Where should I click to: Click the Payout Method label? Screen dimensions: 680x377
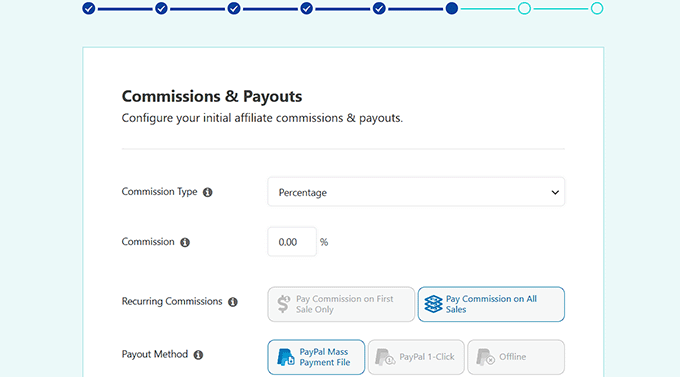[155, 354]
